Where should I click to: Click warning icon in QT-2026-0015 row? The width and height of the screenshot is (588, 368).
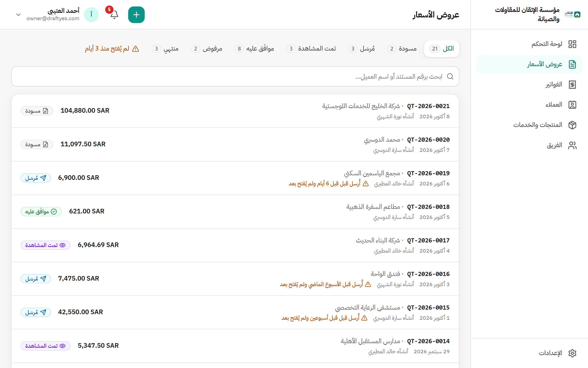coord(364,318)
